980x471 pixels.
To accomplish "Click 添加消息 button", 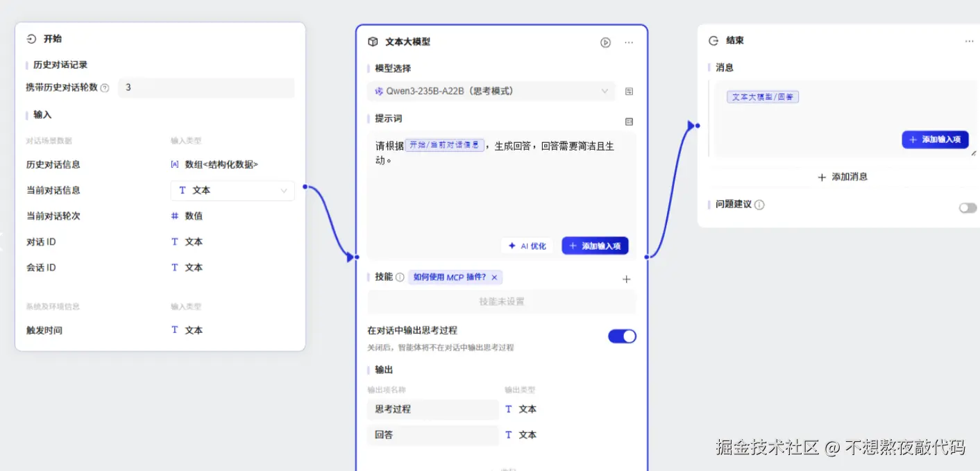I will [x=843, y=177].
